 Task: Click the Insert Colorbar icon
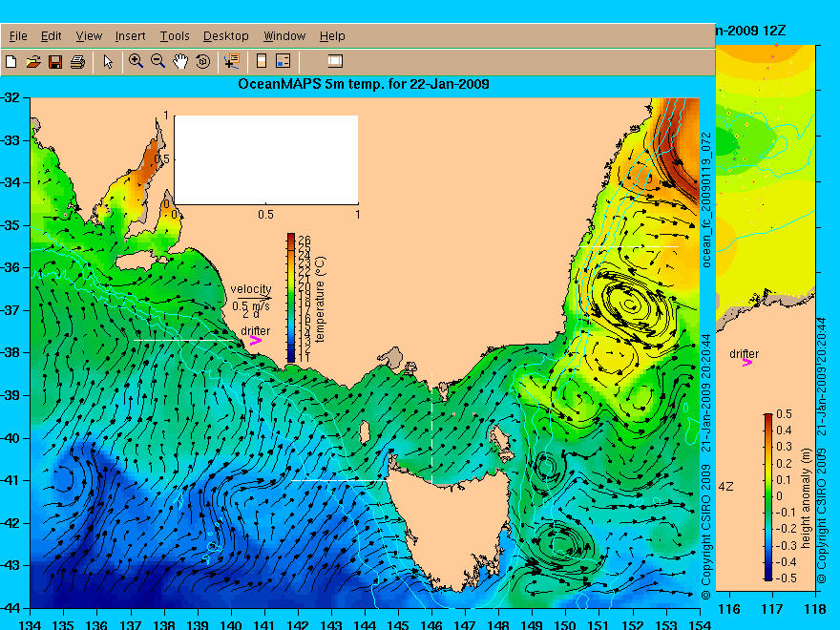[x=262, y=61]
